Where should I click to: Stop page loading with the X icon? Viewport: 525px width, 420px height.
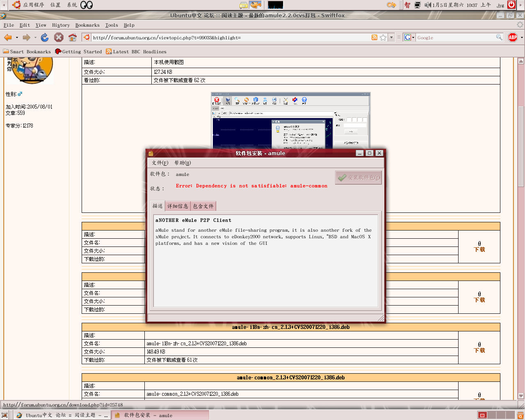click(59, 38)
